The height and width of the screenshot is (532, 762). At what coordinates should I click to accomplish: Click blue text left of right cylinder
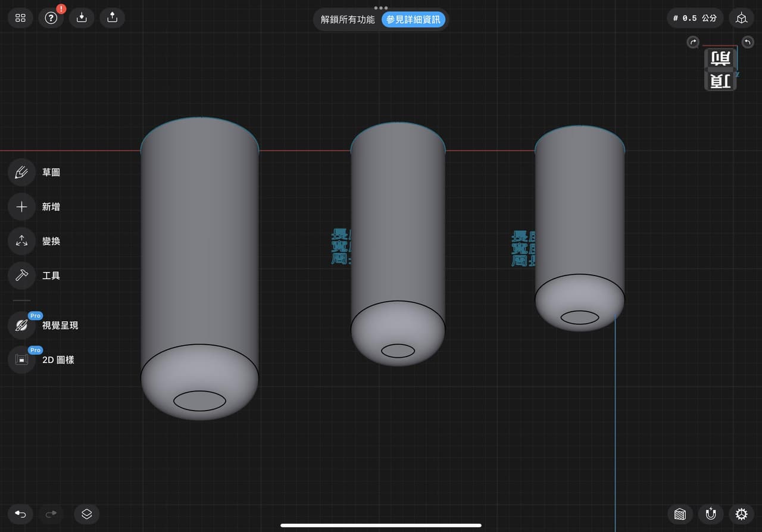click(523, 248)
